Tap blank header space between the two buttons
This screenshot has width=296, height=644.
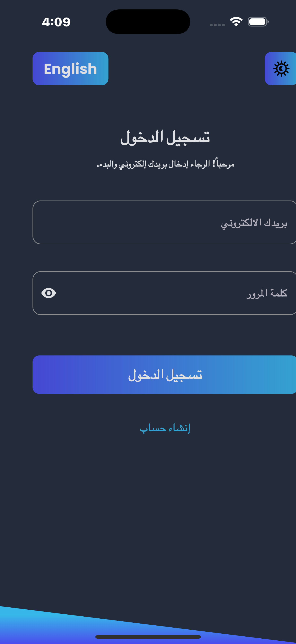pyautogui.click(x=186, y=68)
